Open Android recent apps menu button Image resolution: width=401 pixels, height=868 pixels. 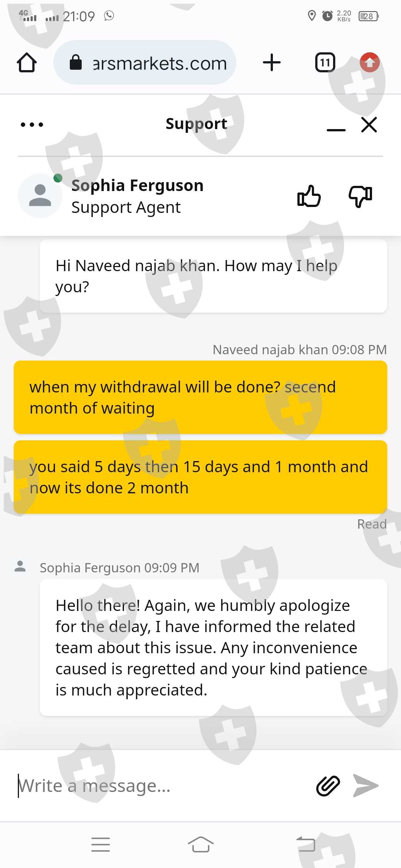(101, 845)
